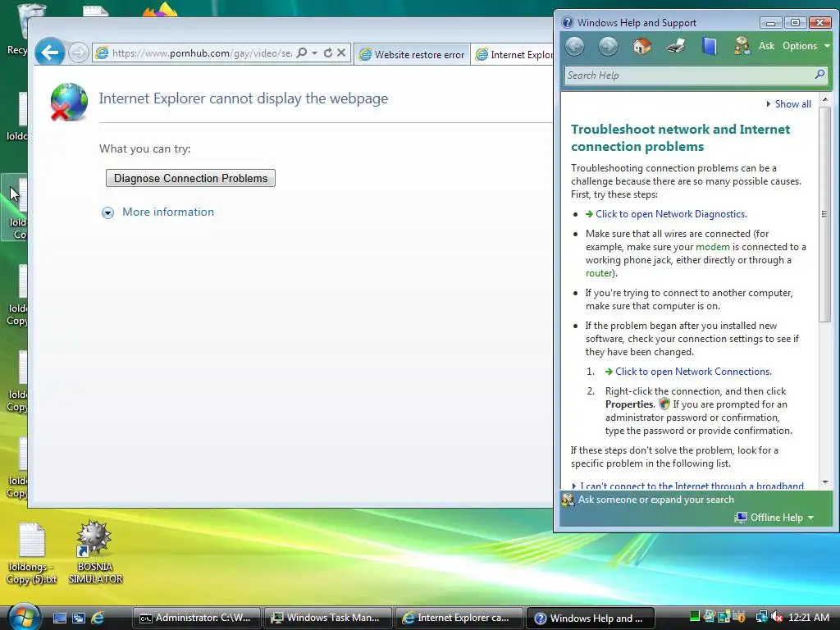The height and width of the screenshot is (630, 840).
Task: Click the Windows Start orb
Action: (x=24, y=617)
